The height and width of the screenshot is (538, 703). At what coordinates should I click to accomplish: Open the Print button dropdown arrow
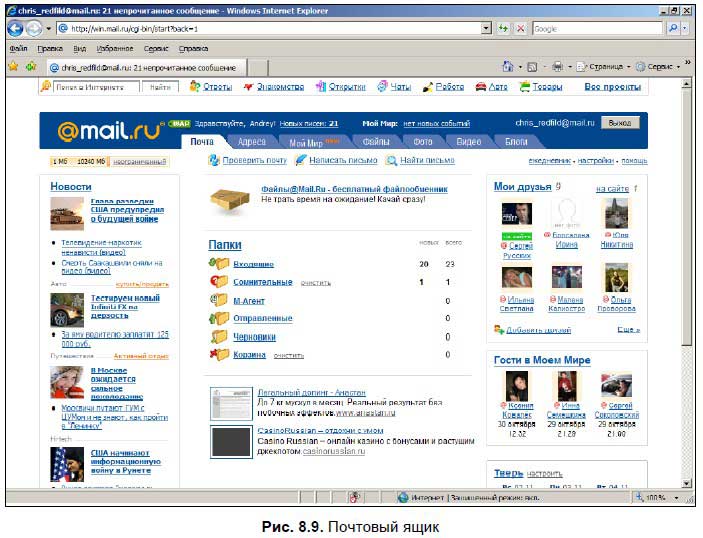(570, 67)
